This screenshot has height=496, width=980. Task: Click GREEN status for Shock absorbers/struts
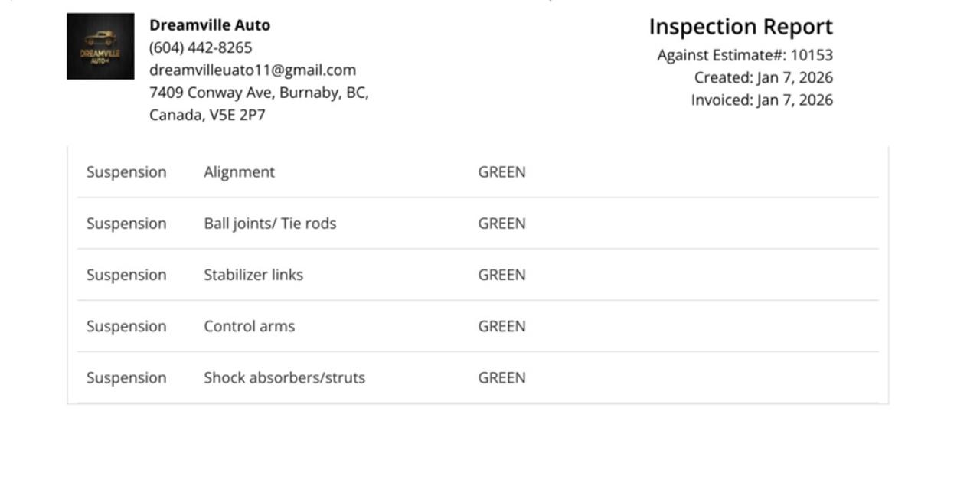click(501, 377)
